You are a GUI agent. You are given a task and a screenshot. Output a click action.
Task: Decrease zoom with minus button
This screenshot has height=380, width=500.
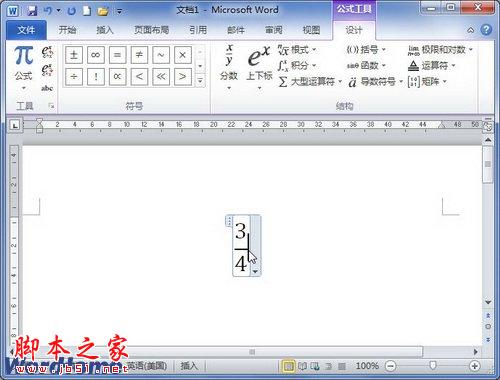pos(390,366)
